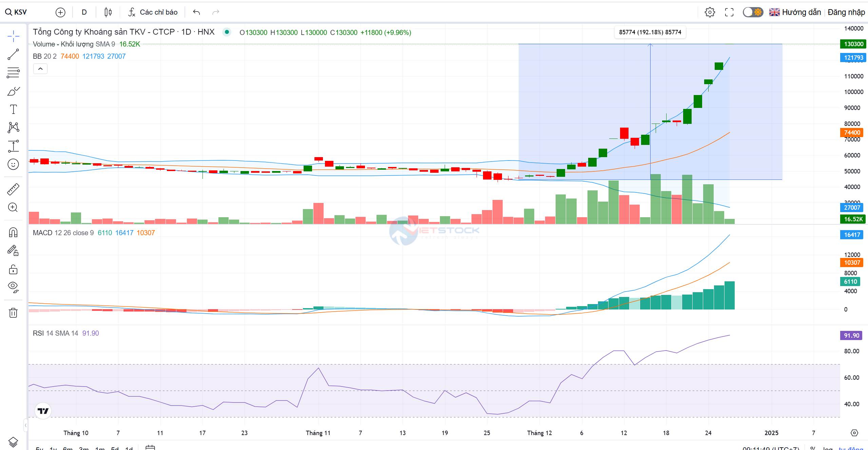Screen dimensions: 868x450
Task: Choose the text annotation tool
Action: click(x=13, y=110)
